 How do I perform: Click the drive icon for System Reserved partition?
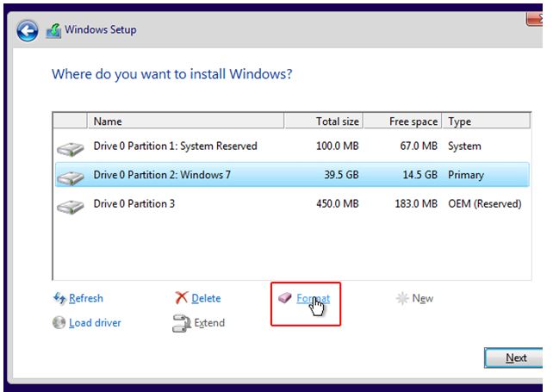click(x=71, y=148)
